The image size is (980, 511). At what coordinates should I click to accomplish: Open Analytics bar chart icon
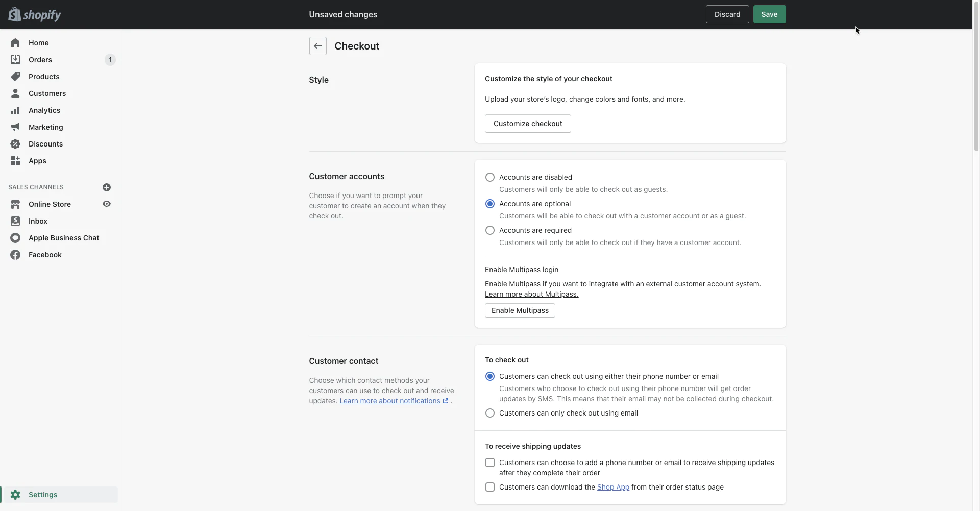(15, 110)
